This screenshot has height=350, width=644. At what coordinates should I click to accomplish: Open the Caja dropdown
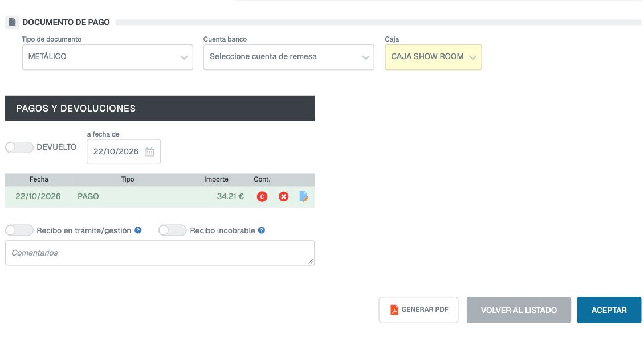433,57
